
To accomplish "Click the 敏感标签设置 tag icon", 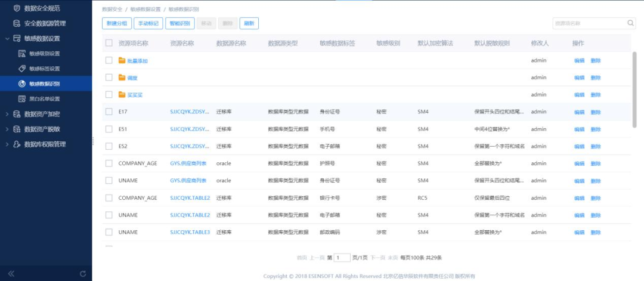I will [22, 69].
